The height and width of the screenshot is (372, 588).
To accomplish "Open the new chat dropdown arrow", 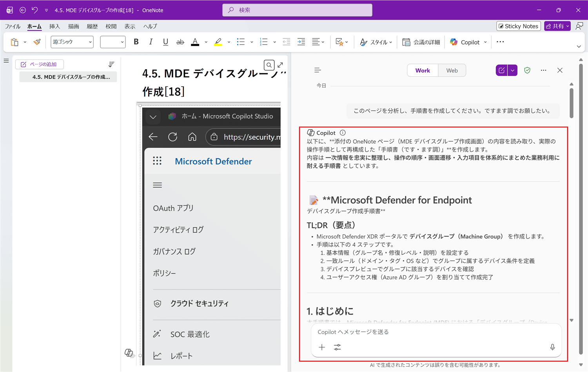I will point(512,70).
